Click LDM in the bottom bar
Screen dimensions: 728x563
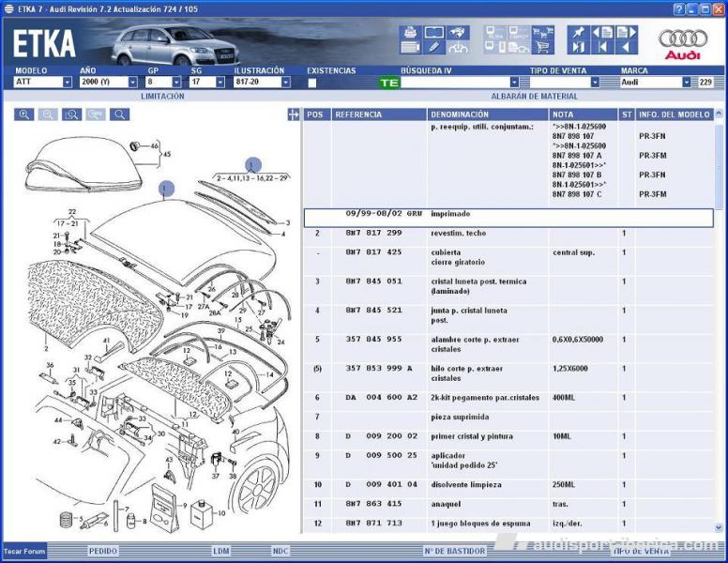pos(221,551)
